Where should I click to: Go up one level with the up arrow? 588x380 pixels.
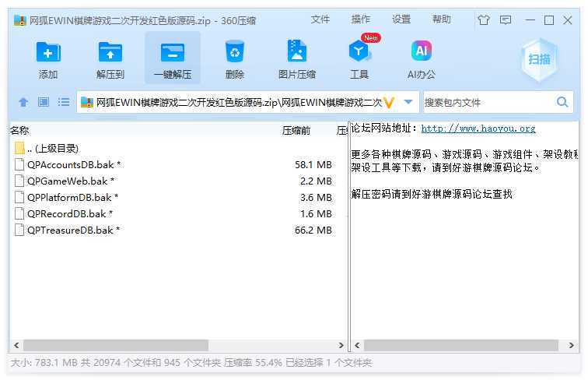click(23, 102)
